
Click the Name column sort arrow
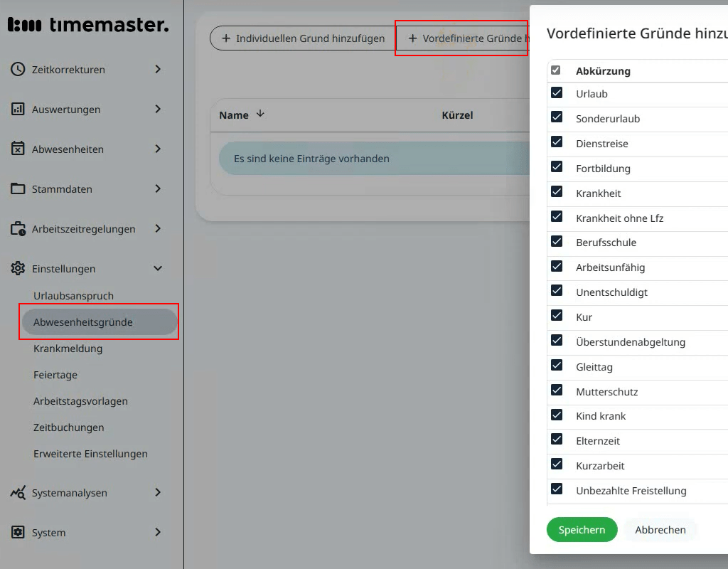260,114
